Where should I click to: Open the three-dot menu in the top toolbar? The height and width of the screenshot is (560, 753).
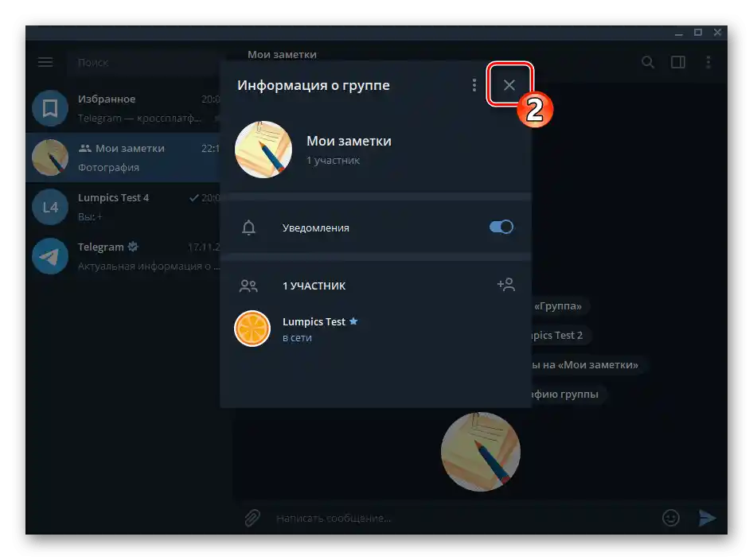709,61
